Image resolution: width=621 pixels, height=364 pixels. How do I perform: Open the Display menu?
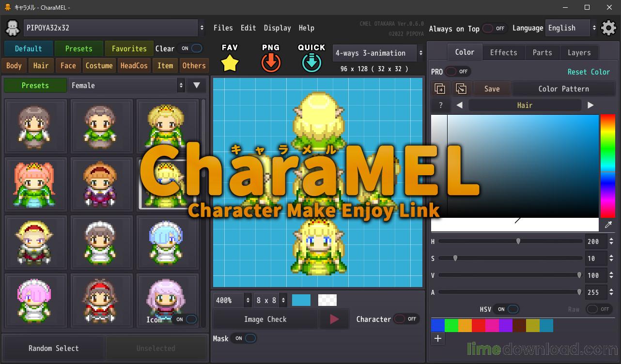[277, 28]
